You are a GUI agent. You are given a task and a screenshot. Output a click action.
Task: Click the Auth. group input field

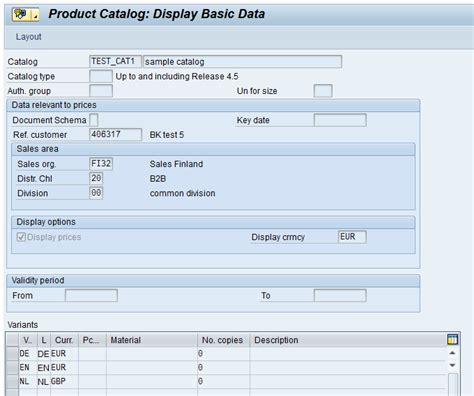pos(101,91)
